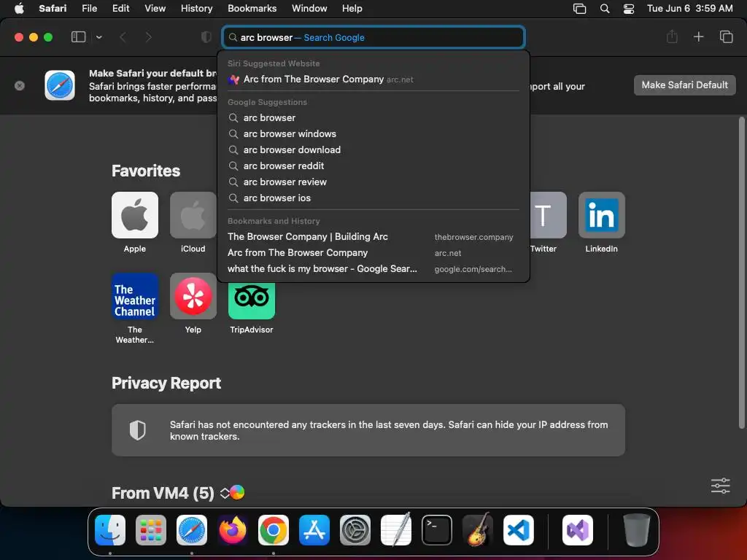Select 'arc browser' Google suggestion

(373, 117)
